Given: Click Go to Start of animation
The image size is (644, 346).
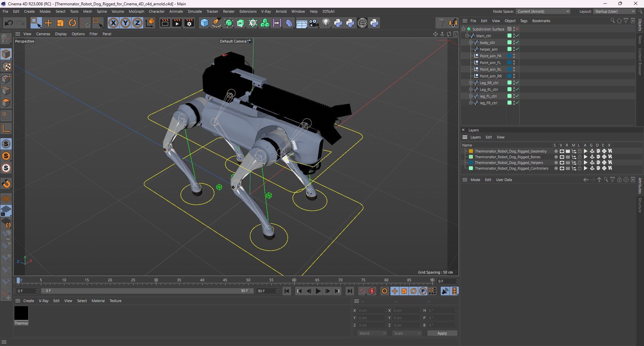Looking at the screenshot, I should pyautogui.click(x=287, y=291).
